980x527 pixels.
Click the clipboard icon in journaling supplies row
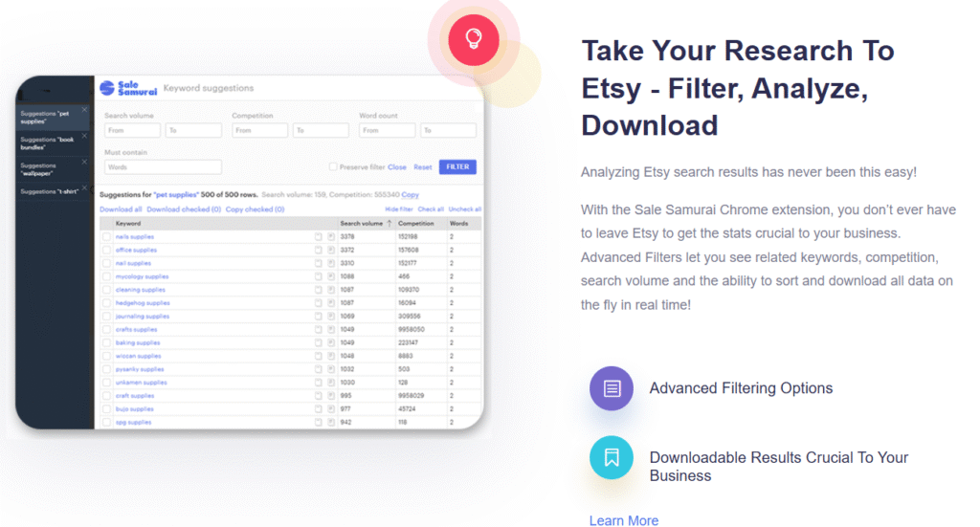coord(318,316)
